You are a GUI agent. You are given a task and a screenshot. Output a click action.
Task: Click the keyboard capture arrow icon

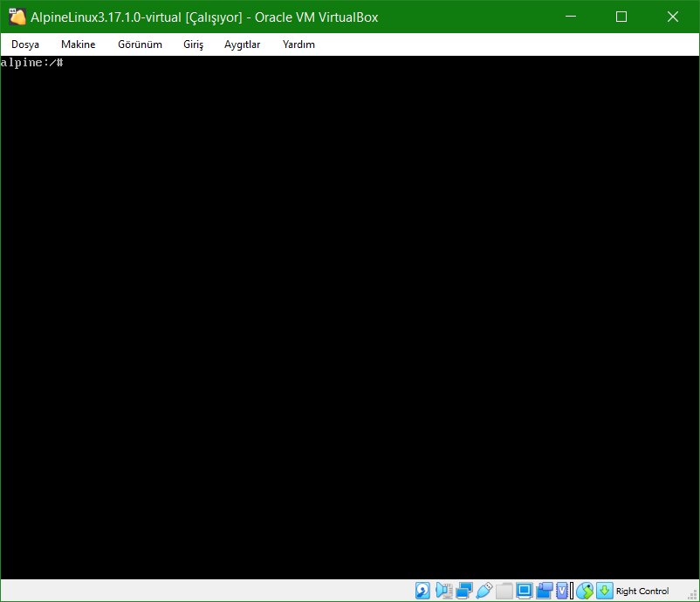605,591
